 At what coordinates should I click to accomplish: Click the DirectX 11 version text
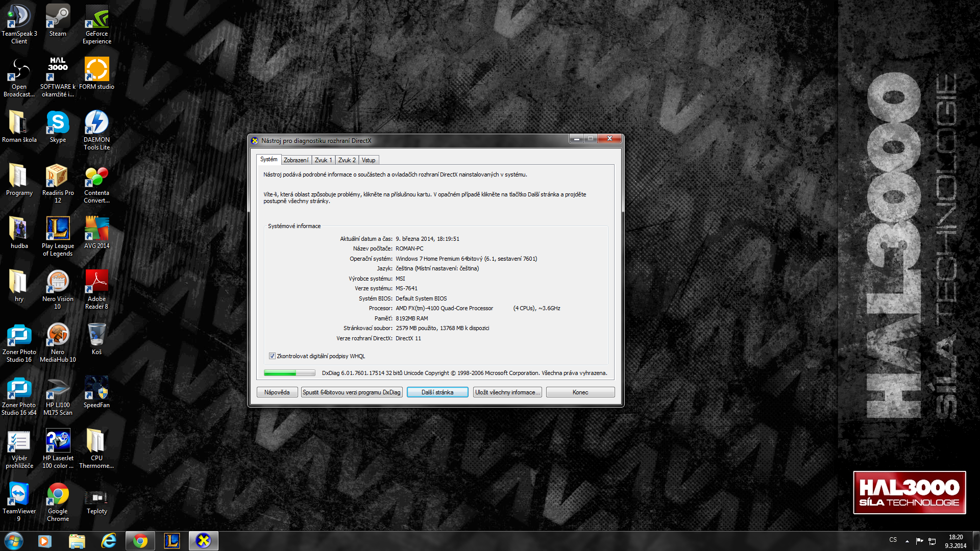pos(408,338)
